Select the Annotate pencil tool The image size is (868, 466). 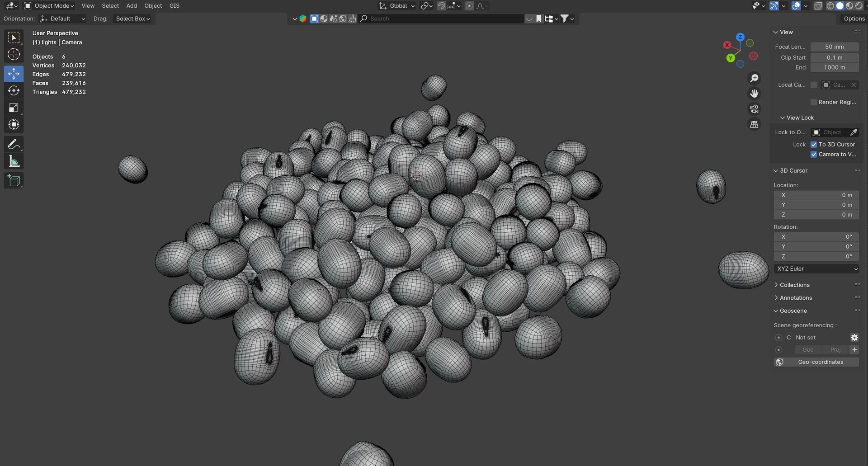(14, 144)
